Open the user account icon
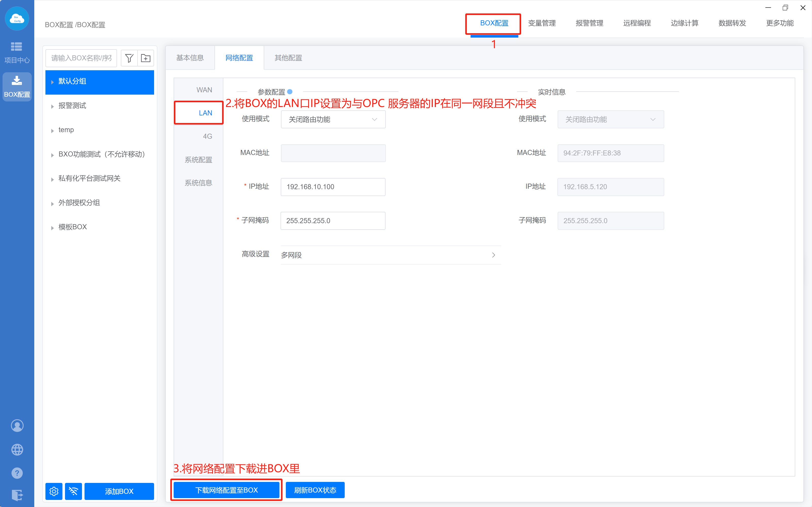This screenshot has height=507, width=812. point(17,426)
